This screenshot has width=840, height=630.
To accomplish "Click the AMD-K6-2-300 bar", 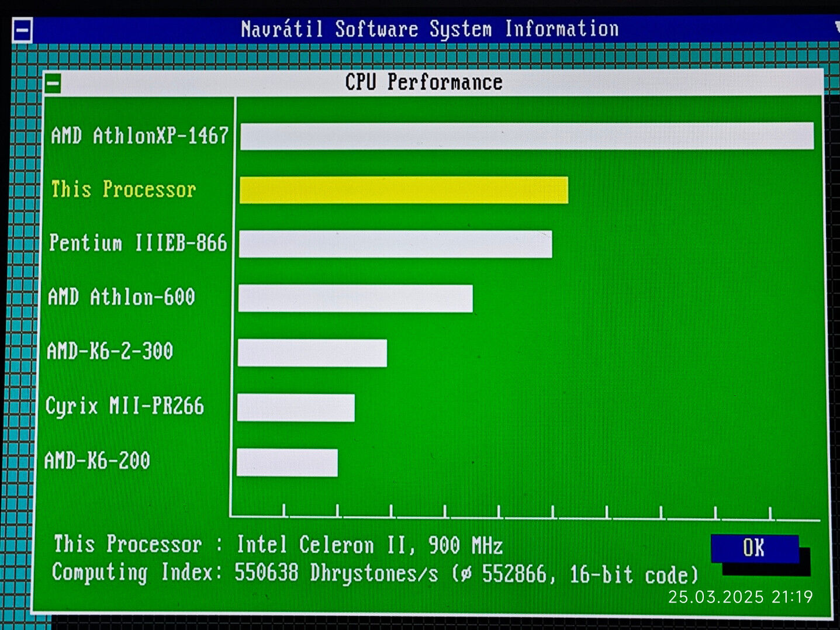I will tap(312, 353).
